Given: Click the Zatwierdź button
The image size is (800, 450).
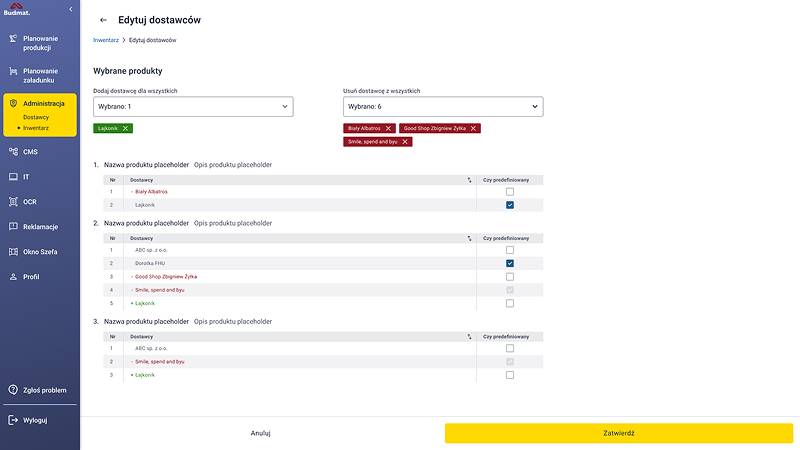Looking at the screenshot, I should pyautogui.click(x=618, y=433).
